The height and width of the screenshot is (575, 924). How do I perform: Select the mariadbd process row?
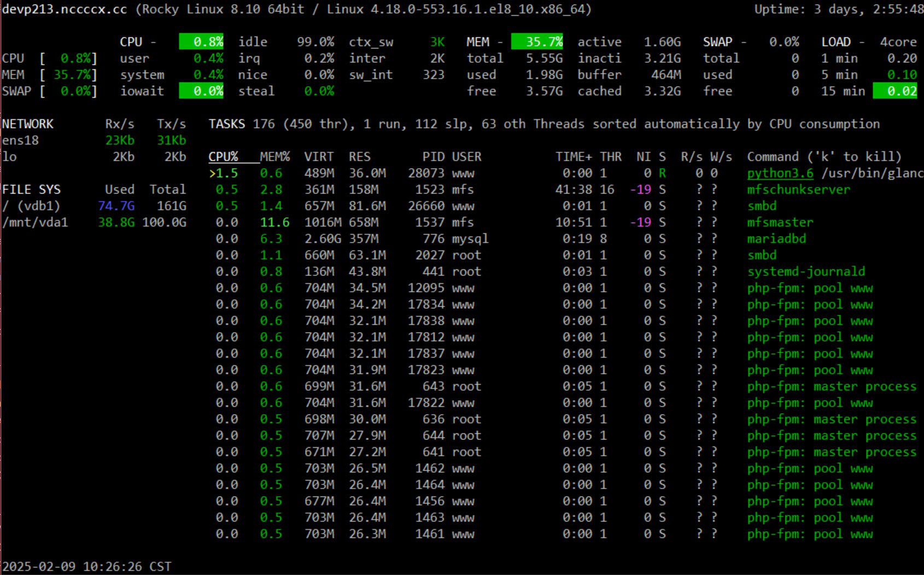[565, 239]
